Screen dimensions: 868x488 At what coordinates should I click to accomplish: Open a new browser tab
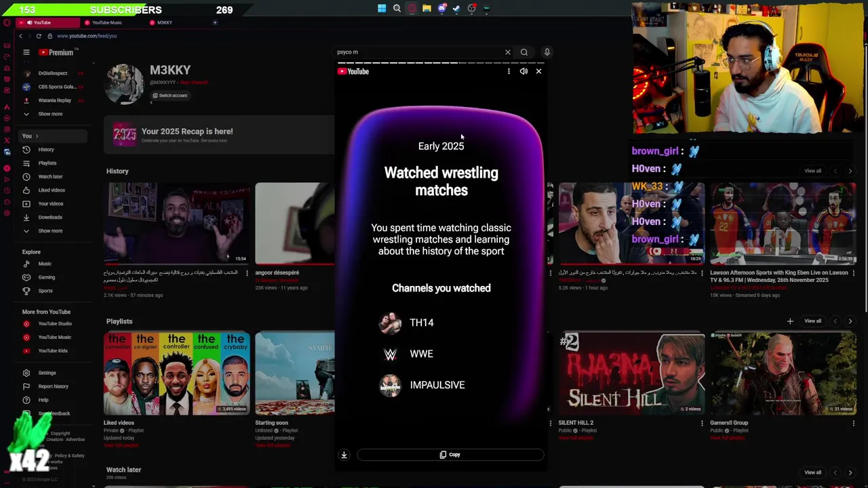(x=215, y=22)
